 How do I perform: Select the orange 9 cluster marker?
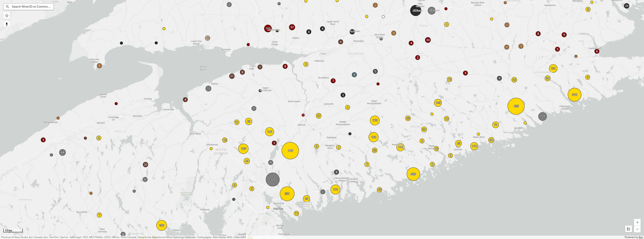[521, 46]
